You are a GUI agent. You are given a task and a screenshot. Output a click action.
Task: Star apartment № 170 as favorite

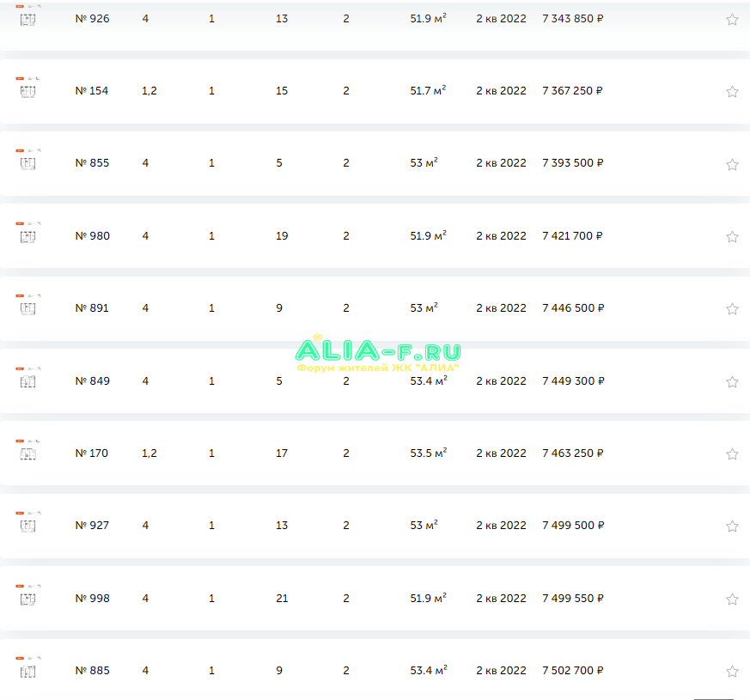(x=732, y=453)
